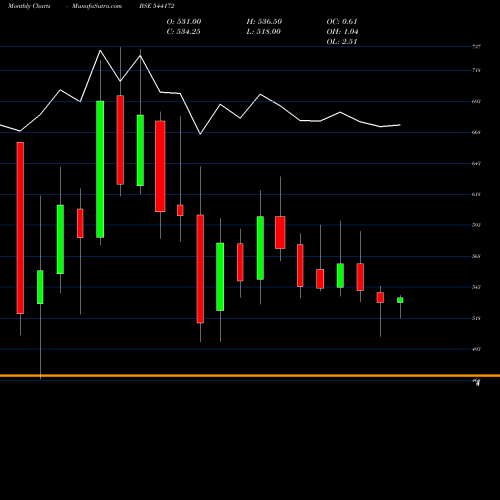
Task: Click the OC: 0.61 reading
Action: click(x=342, y=22)
